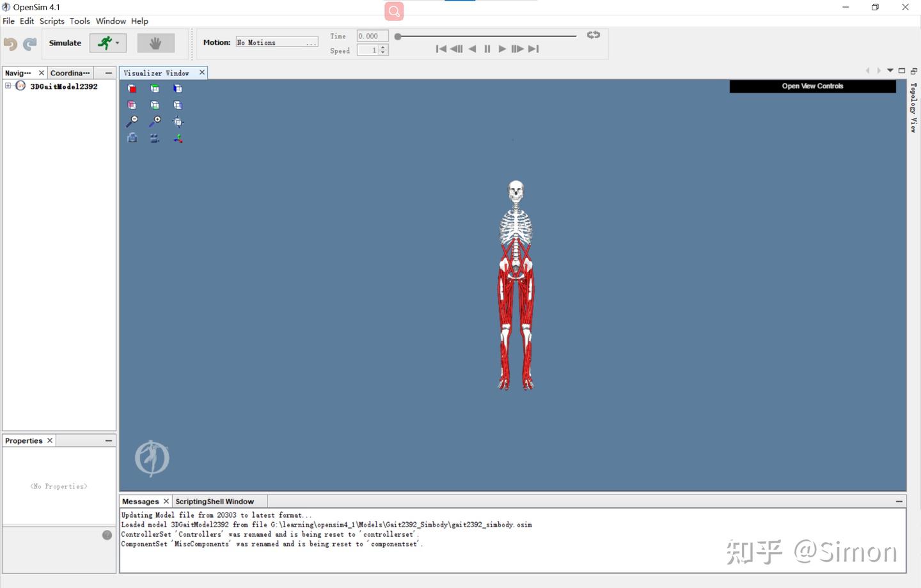Click the refit view icon
Screen dimensions: 921x588
pos(178,121)
